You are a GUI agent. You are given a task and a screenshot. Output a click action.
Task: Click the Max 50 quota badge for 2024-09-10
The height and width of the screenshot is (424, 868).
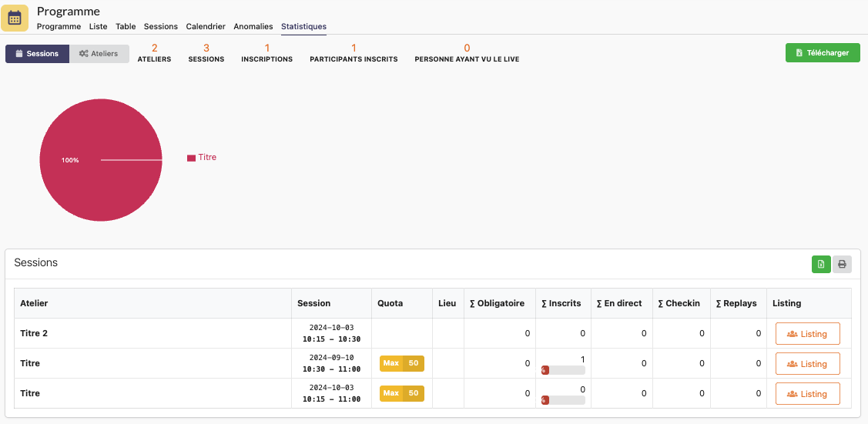(x=401, y=363)
